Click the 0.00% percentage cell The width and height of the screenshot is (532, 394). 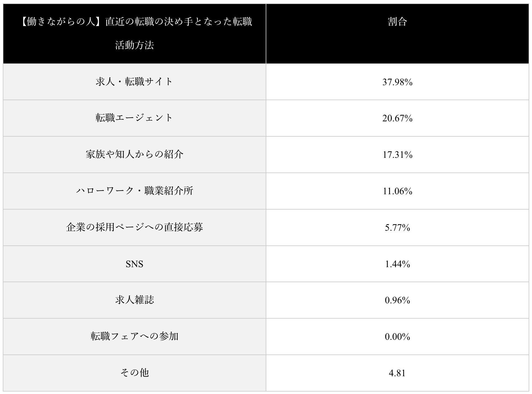[x=397, y=337]
